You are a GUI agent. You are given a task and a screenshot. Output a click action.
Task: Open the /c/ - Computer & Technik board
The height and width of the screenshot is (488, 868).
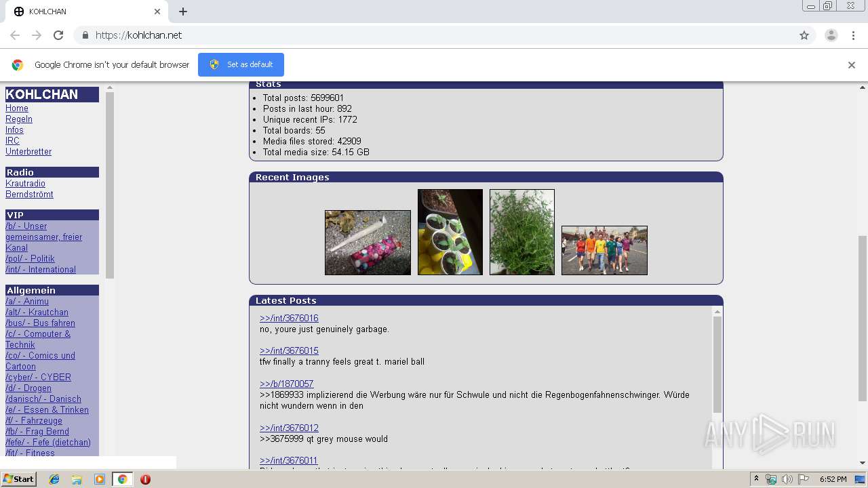click(38, 340)
